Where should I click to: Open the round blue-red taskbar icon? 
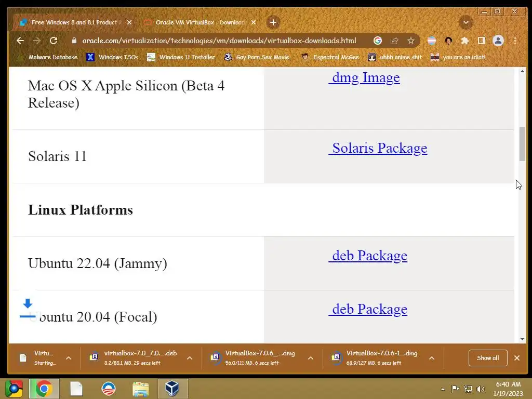click(109, 389)
